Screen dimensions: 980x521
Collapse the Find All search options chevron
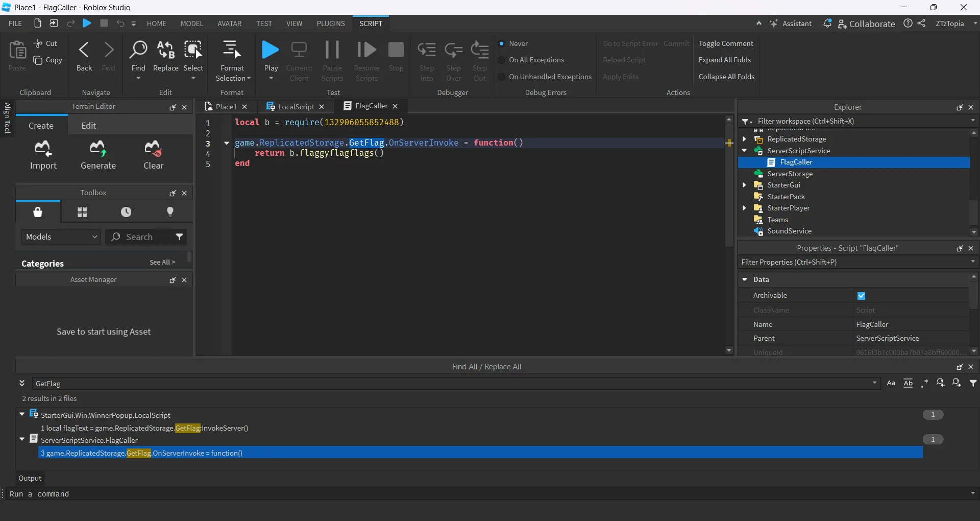pos(22,383)
